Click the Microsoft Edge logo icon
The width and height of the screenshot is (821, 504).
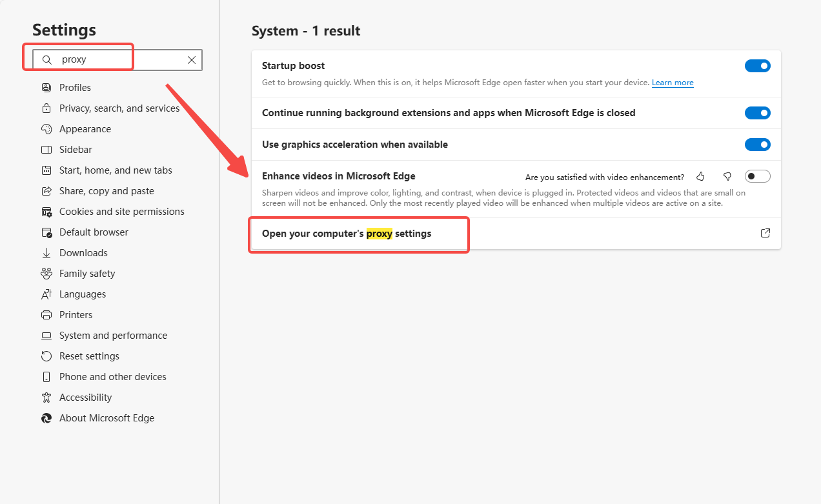[46, 418]
